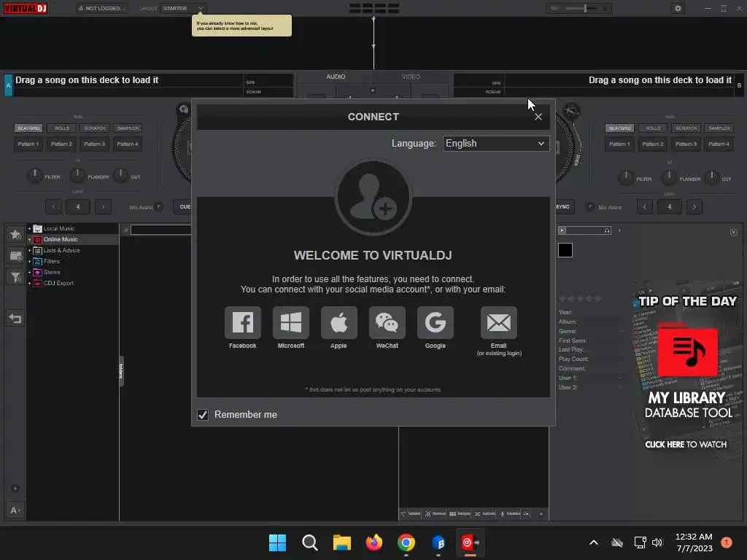This screenshot has width=747, height=560.
Task: Toggle the Remember me checkbox
Action: click(203, 414)
